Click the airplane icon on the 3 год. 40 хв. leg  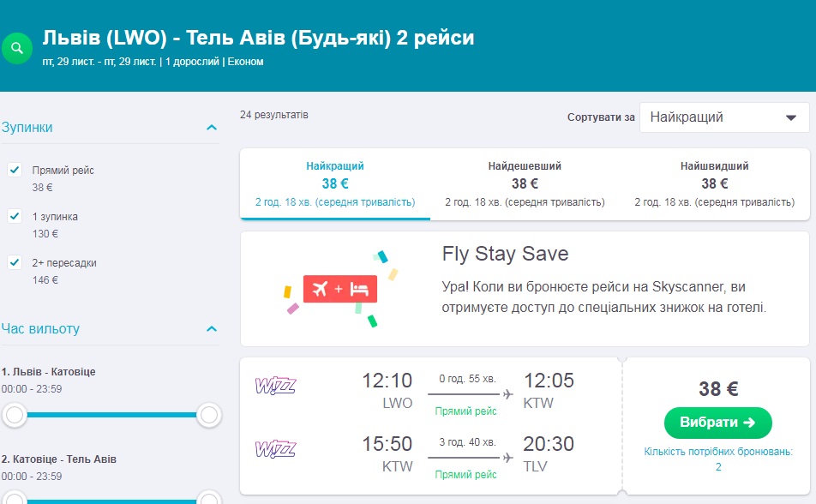508,459
